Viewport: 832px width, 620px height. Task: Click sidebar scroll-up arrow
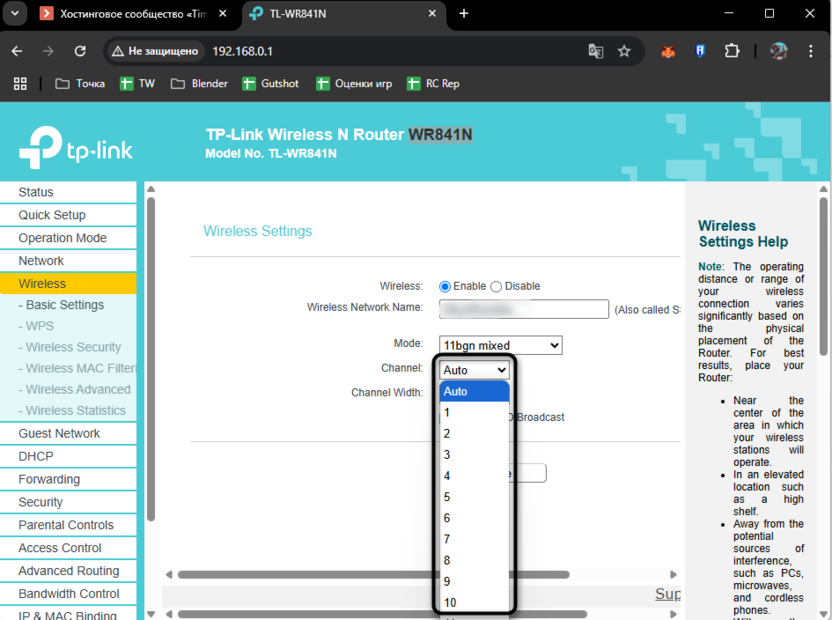pos(151,189)
